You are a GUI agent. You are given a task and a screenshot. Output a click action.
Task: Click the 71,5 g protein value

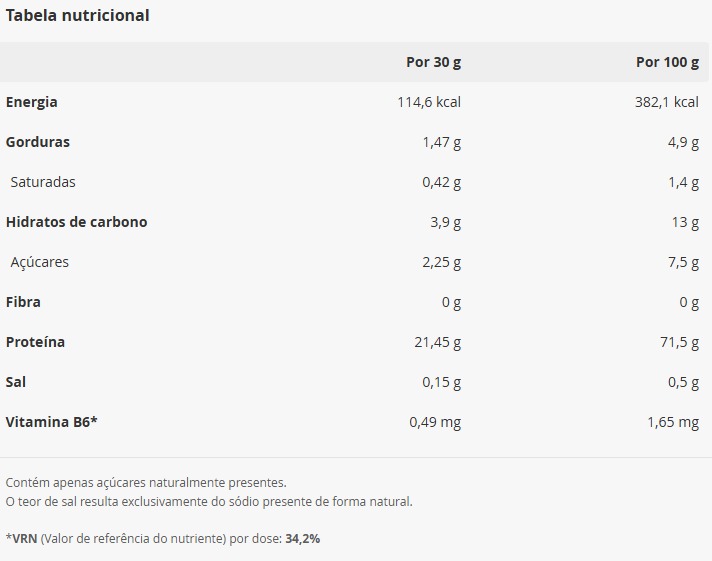pyautogui.click(x=677, y=342)
